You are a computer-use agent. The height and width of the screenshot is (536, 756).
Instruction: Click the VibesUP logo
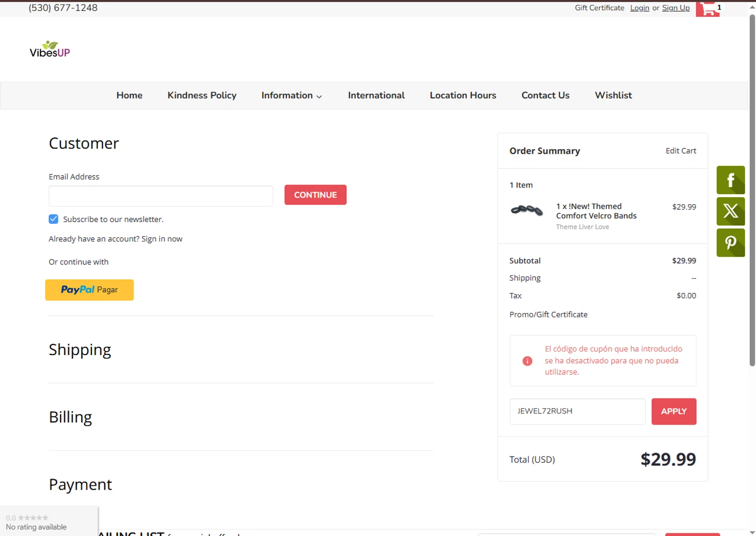point(50,49)
